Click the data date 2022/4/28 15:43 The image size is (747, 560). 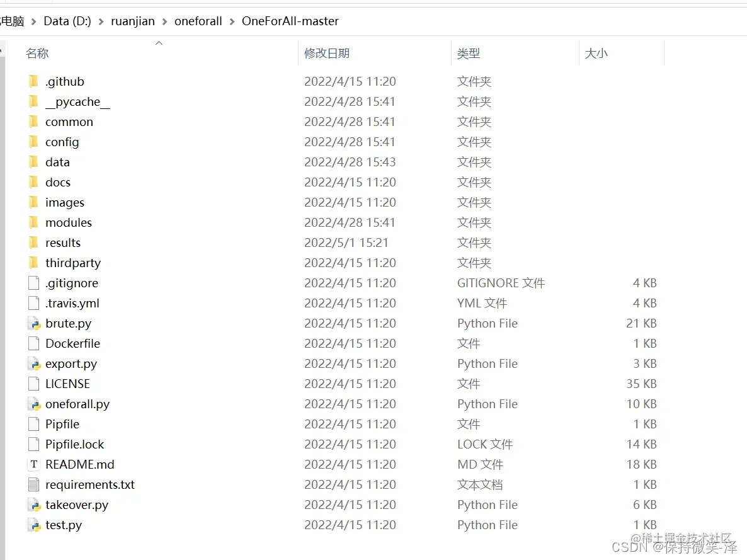coord(350,162)
